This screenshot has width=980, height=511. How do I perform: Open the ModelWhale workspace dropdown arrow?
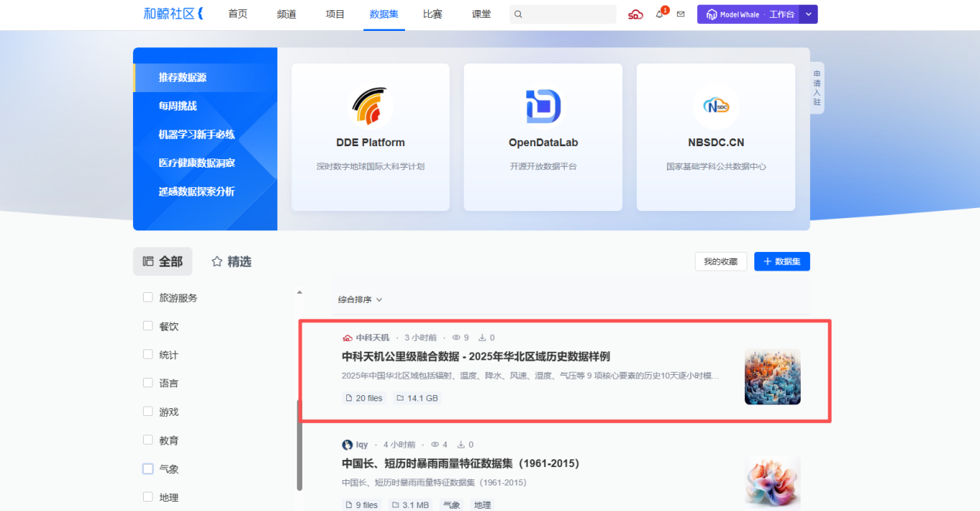point(808,15)
